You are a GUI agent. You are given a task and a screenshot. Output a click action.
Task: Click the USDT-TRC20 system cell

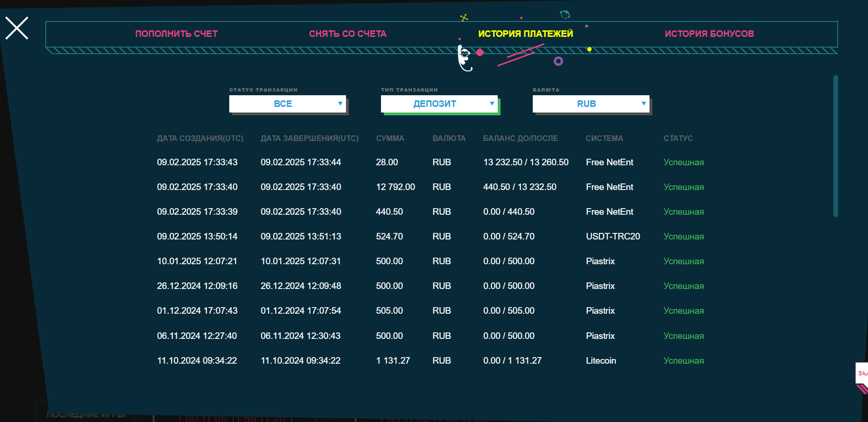coord(613,236)
